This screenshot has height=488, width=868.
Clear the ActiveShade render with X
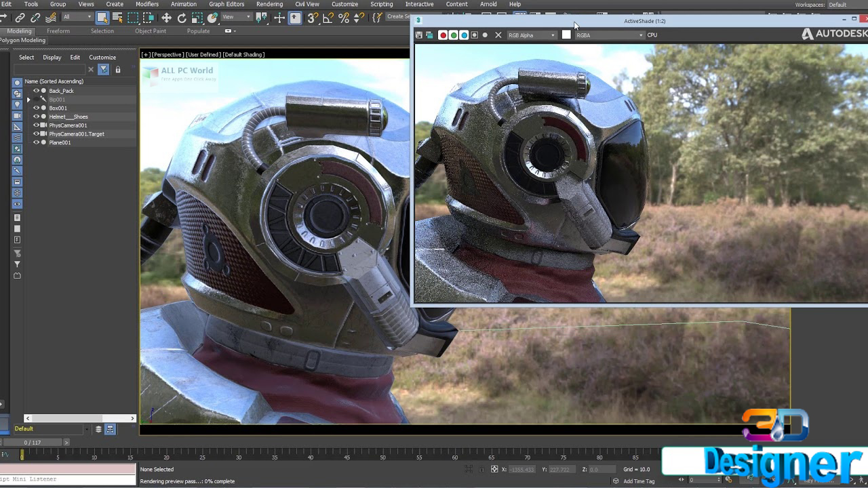click(498, 35)
